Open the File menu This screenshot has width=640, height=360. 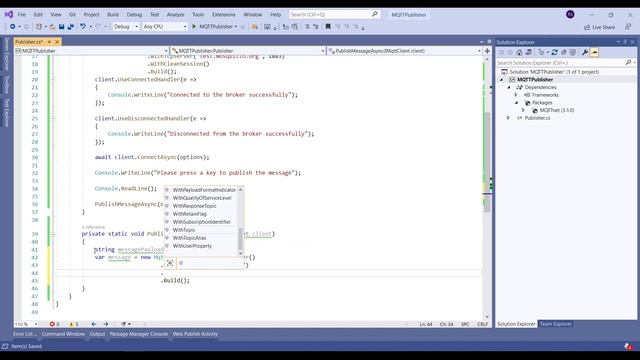[x=22, y=14]
